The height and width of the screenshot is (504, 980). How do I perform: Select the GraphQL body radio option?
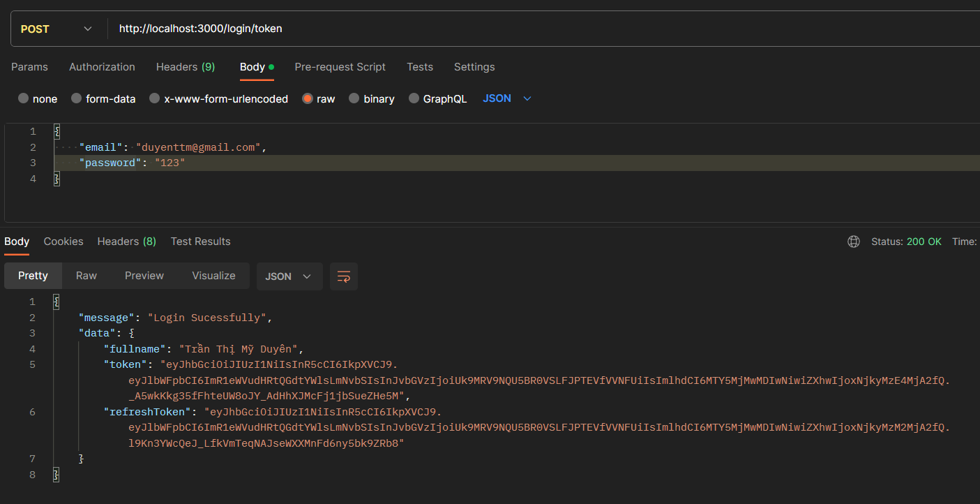coord(414,99)
